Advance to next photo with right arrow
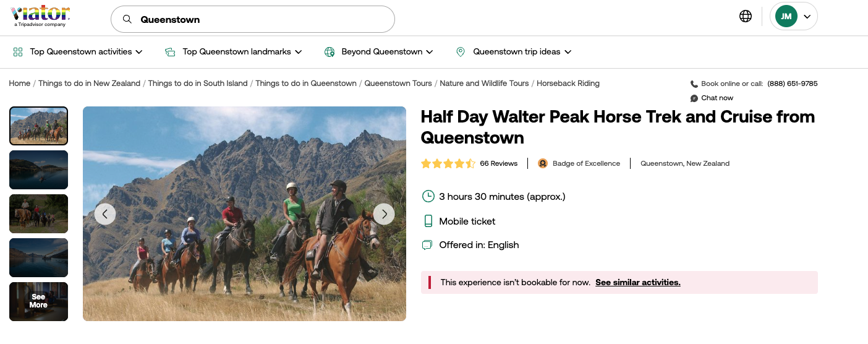This screenshot has width=868, height=344. [384, 214]
